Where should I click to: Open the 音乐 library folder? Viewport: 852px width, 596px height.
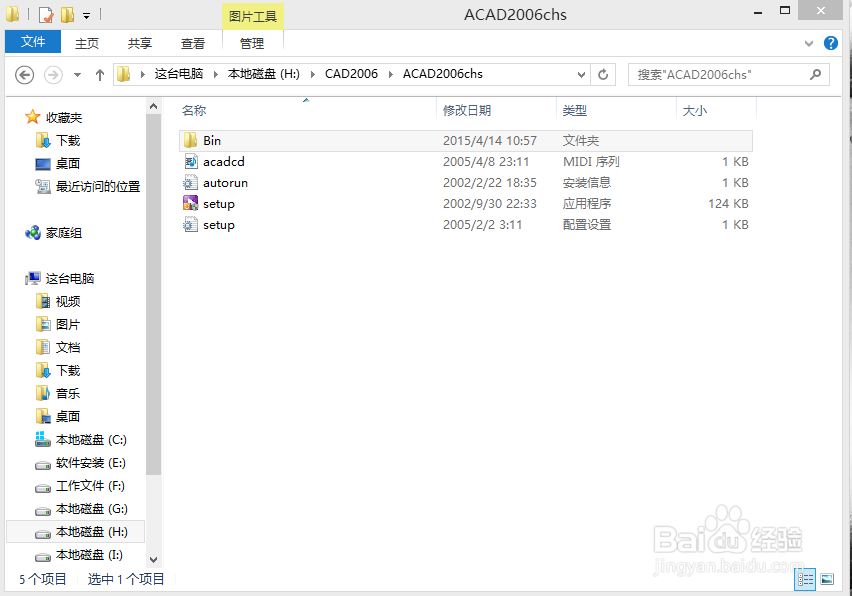68,393
